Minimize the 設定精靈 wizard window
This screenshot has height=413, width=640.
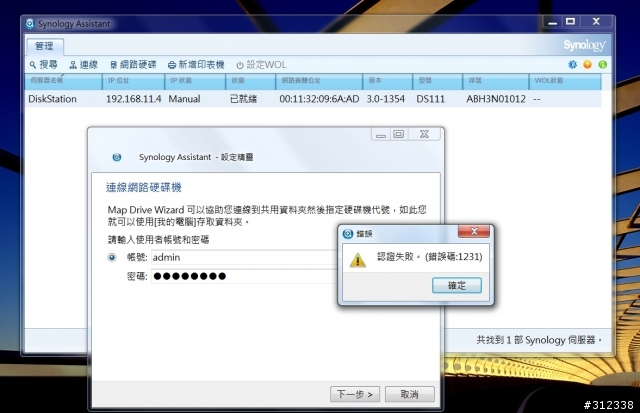381,134
